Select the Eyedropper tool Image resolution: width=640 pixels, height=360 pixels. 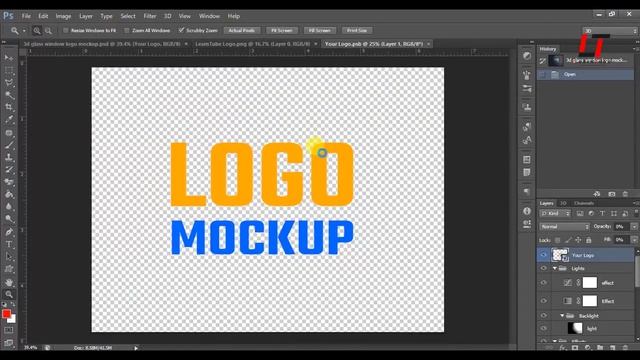coord(9,120)
